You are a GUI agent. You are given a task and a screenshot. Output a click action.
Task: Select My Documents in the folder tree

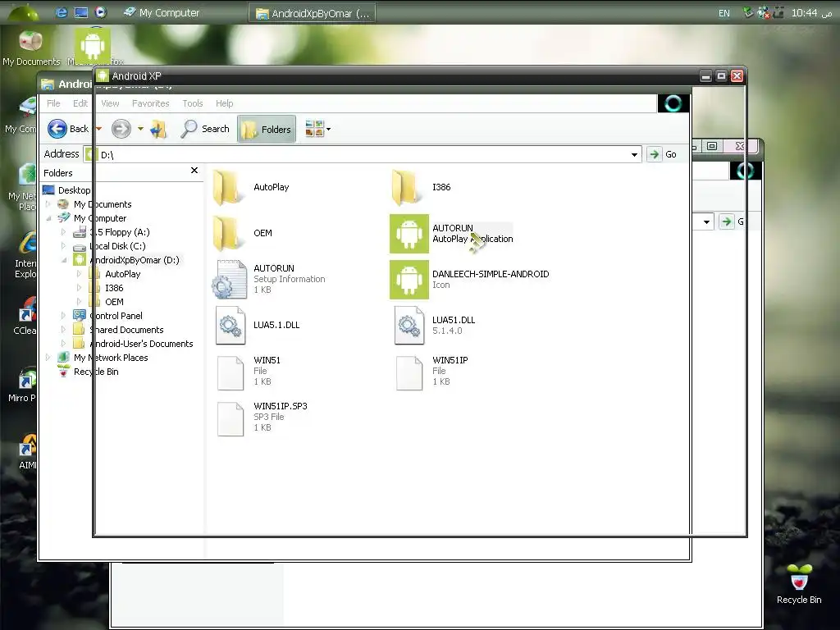[x=103, y=204]
